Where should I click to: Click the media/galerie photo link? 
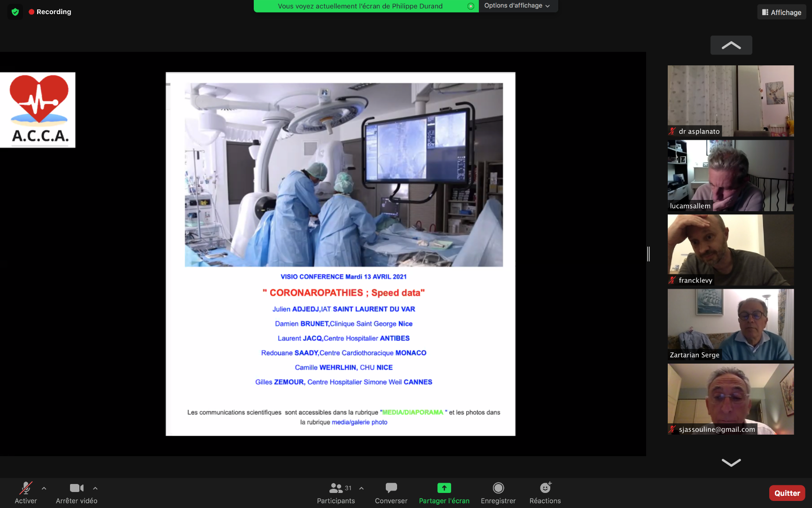pyautogui.click(x=359, y=422)
